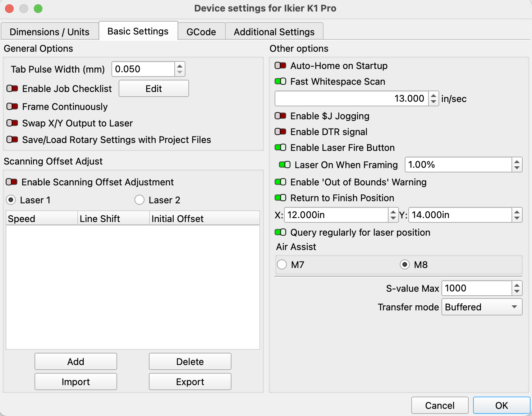This screenshot has width=532, height=416.
Task: Decrease S-value Max using down arrow
Action: coord(517,291)
